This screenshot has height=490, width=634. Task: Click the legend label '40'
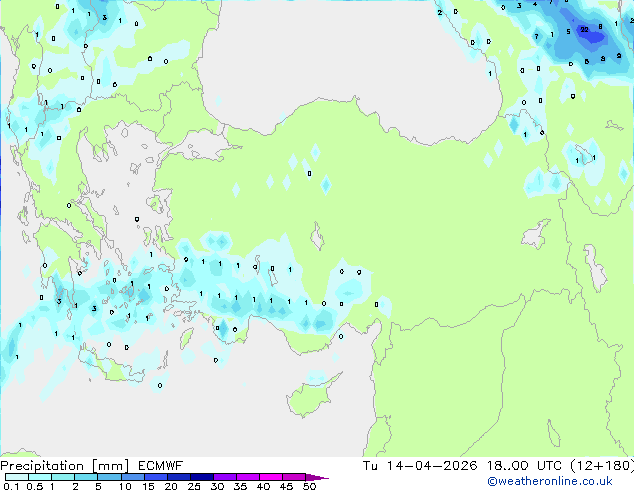pyautogui.click(x=263, y=486)
